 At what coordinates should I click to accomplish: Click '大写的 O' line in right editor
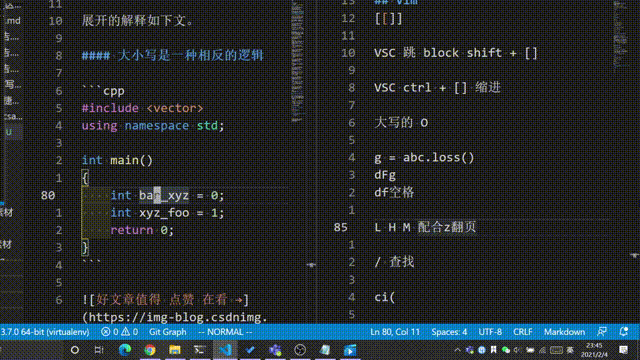[x=401, y=122]
